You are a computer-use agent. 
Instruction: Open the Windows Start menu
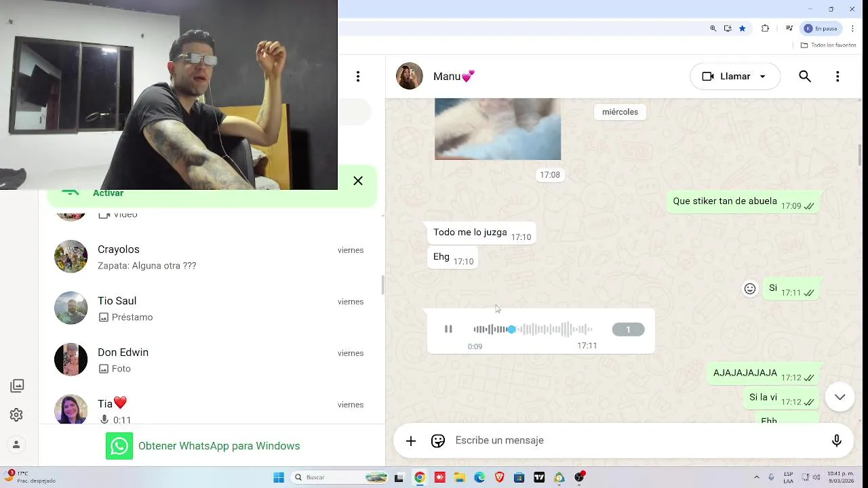point(278,477)
